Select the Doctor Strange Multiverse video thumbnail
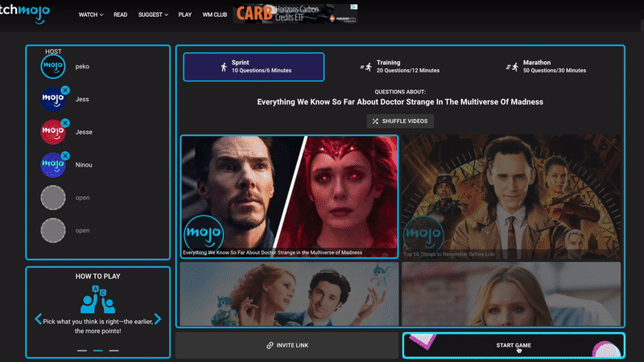644x362 pixels. [289, 195]
